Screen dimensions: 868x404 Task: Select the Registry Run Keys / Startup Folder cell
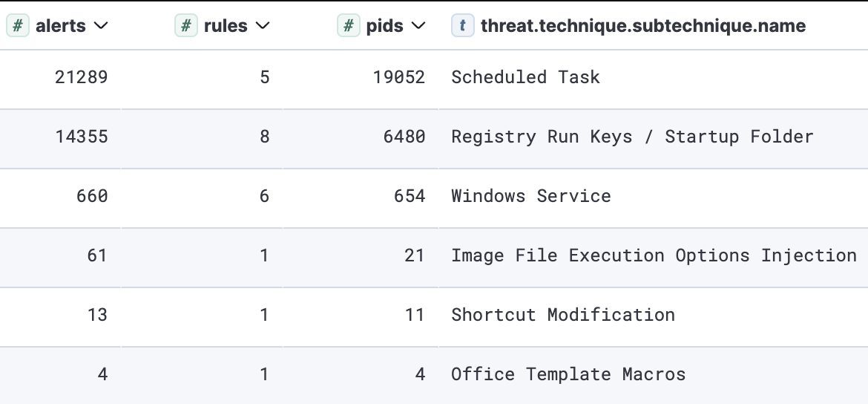pos(632,137)
